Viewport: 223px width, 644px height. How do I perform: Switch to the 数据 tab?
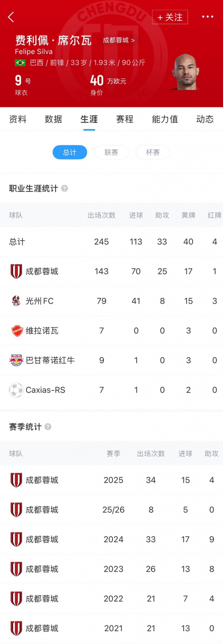(53, 119)
